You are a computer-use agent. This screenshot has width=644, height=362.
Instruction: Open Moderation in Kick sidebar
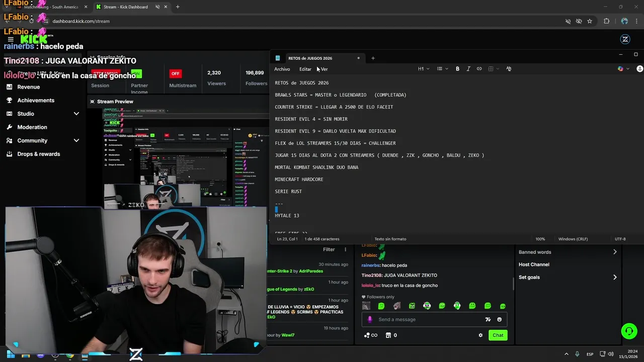pyautogui.click(x=32, y=127)
